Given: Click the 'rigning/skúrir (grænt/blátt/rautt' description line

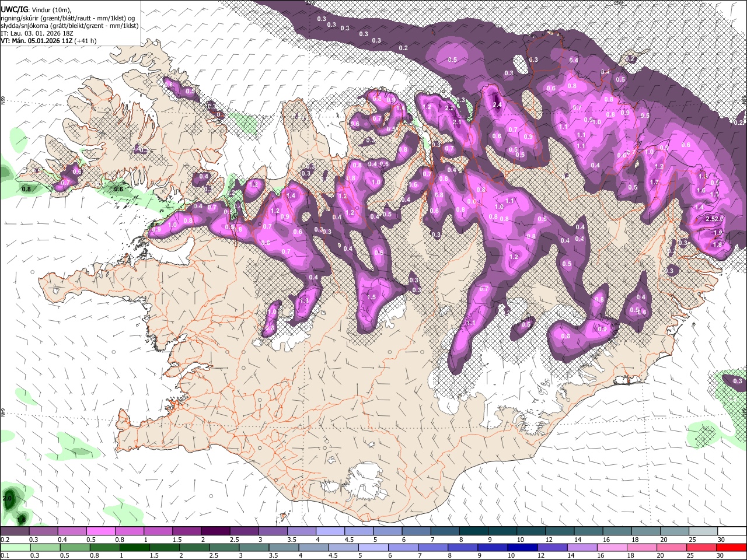Looking at the screenshot, I should (69, 18).
